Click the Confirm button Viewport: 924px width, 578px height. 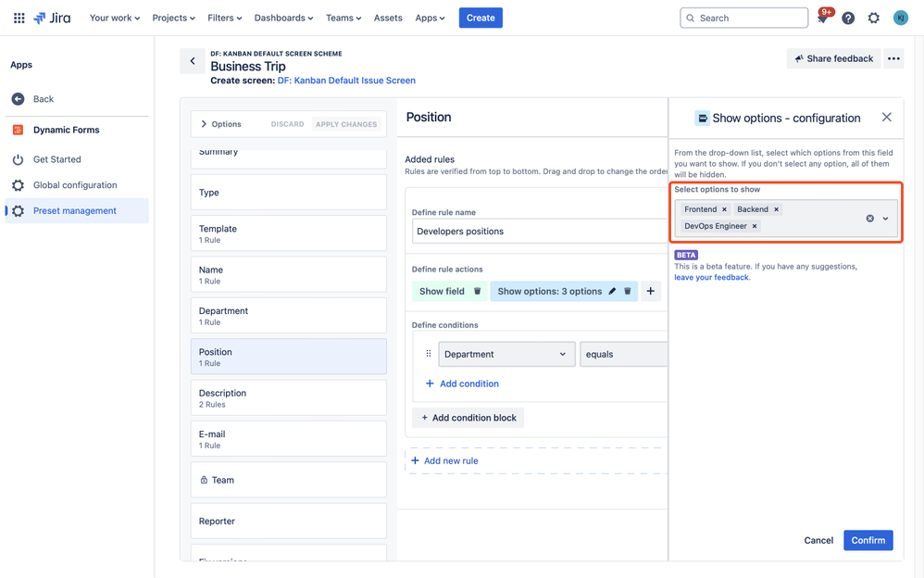(868, 540)
